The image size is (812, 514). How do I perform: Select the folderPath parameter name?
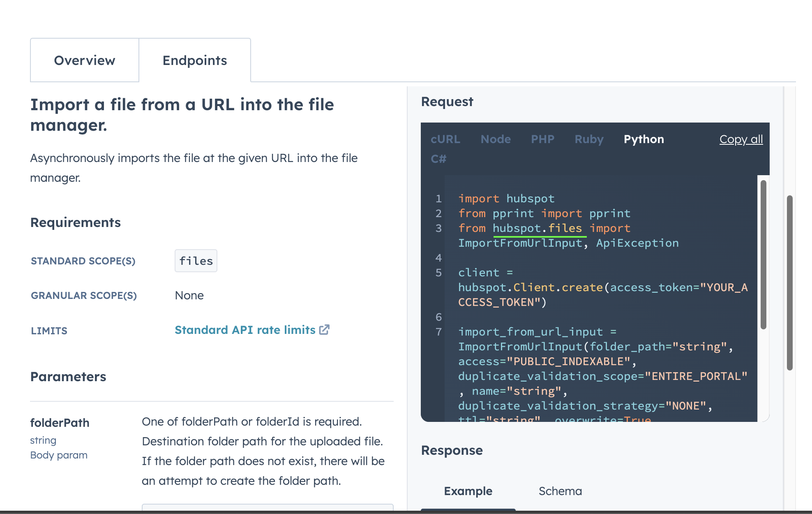[x=60, y=422]
